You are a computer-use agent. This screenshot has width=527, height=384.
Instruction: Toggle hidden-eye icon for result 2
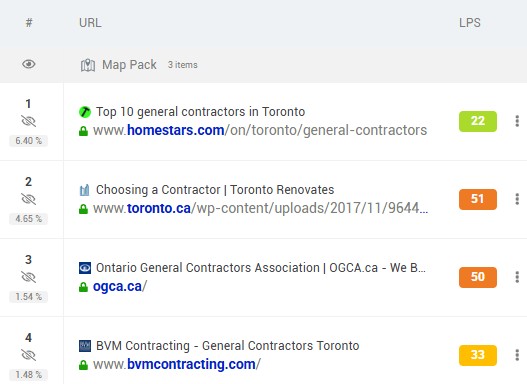pos(29,199)
